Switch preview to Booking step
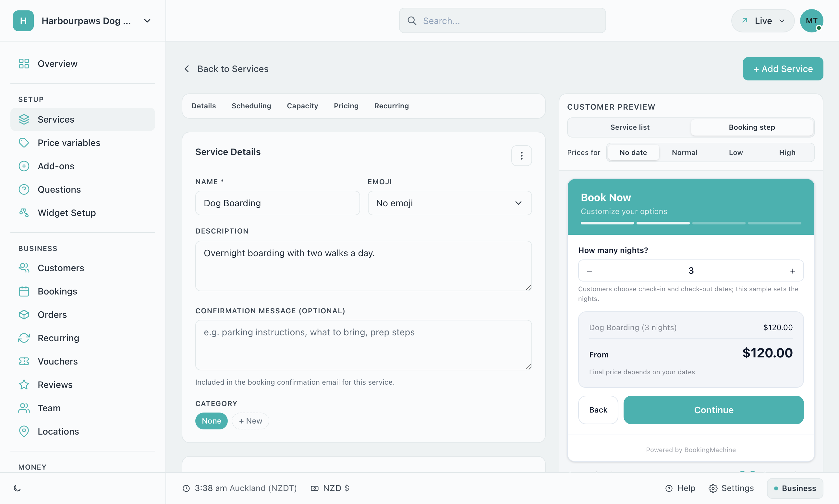The width and height of the screenshot is (839, 504). (752, 127)
